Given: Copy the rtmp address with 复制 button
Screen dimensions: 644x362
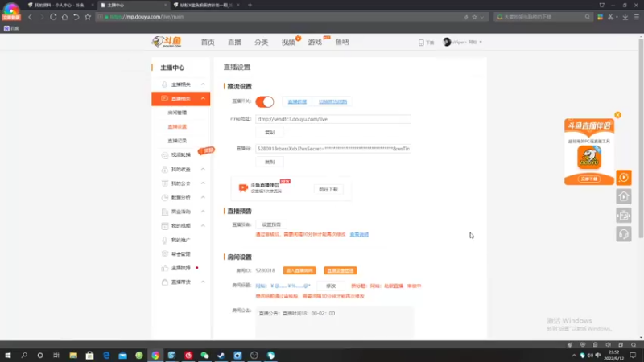Looking at the screenshot, I should tap(270, 132).
